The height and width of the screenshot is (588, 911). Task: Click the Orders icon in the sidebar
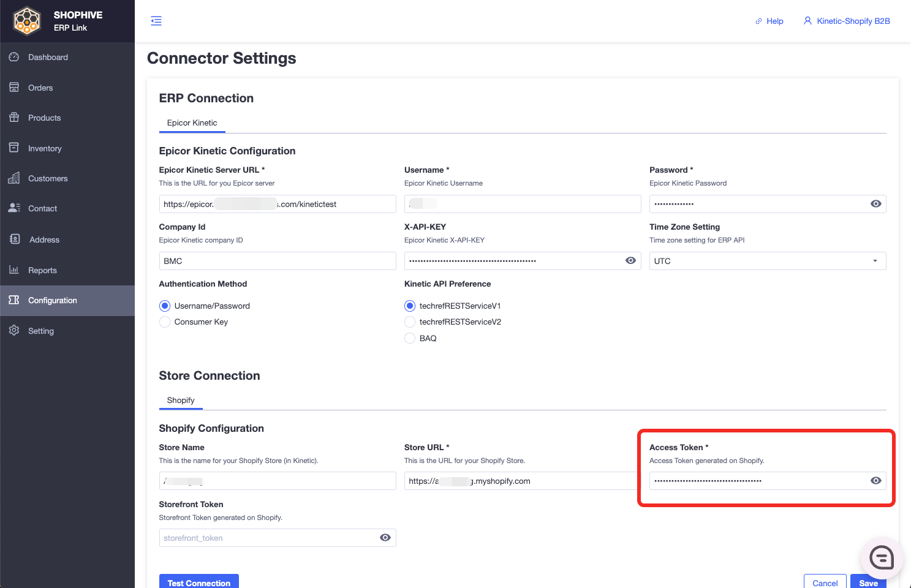coord(14,88)
